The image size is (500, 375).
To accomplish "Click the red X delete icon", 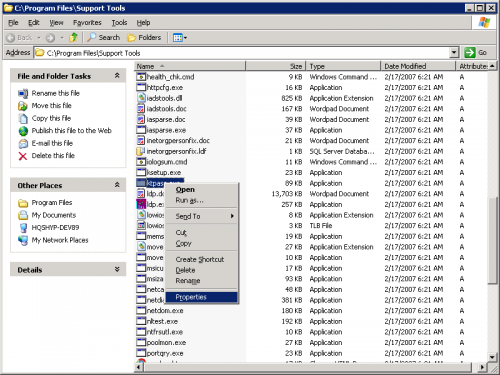I will [23, 156].
